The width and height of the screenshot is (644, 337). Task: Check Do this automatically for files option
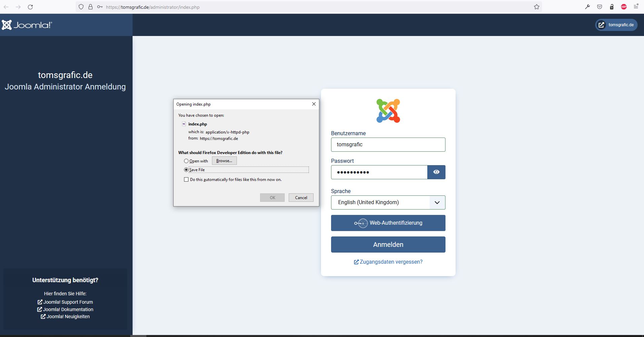coord(186,180)
